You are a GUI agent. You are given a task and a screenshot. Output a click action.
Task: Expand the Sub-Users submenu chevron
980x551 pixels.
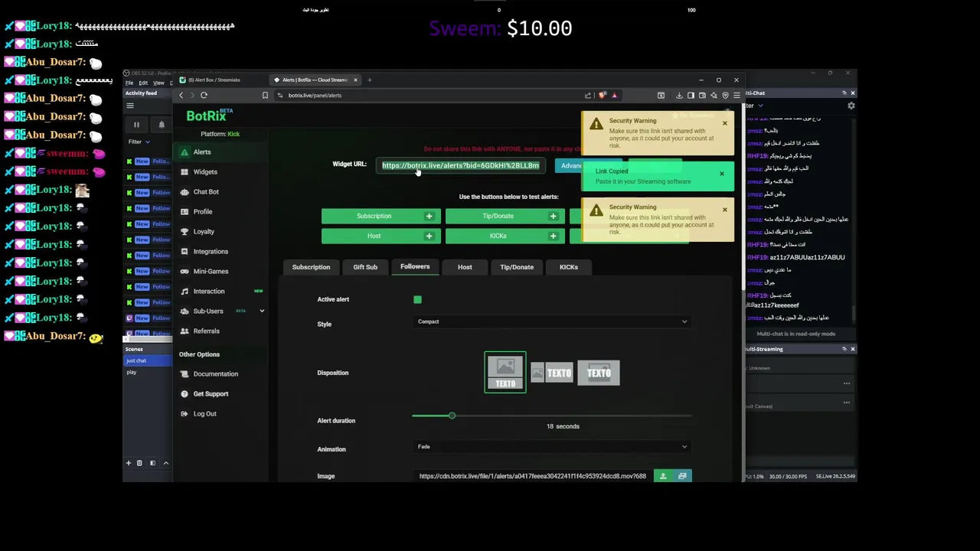[262, 311]
